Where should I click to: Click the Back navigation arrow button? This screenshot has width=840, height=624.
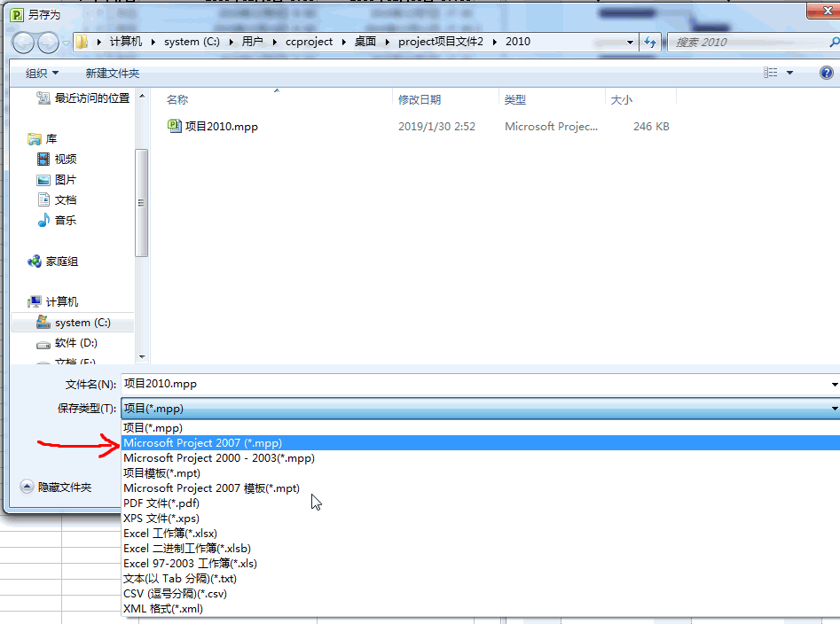coord(23,43)
